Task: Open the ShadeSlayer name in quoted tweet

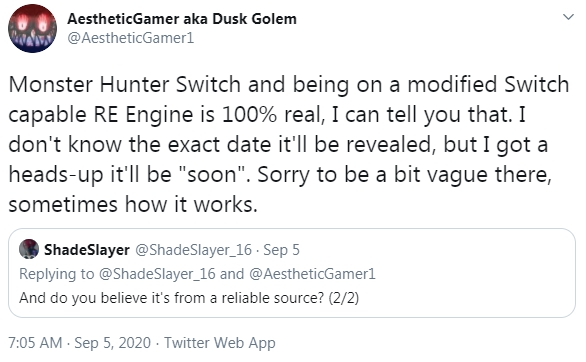Action: [87, 250]
